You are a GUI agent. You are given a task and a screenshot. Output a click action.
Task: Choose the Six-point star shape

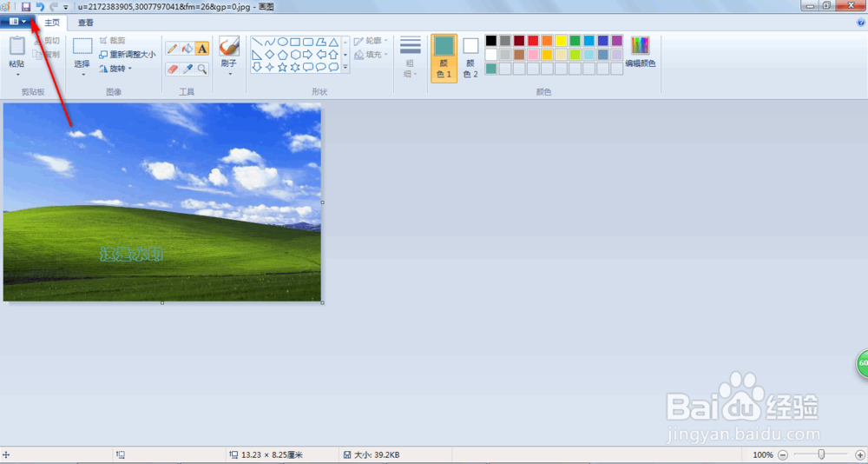point(295,67)
